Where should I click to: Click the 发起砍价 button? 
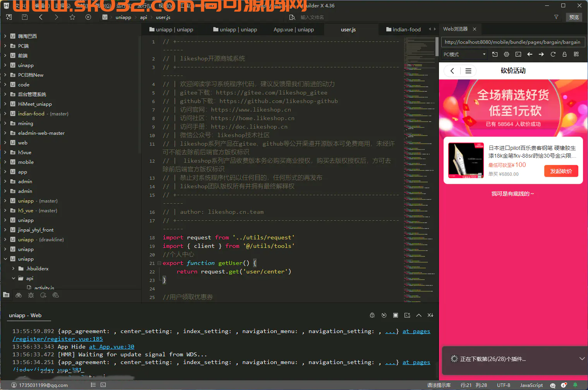click(x=561, y=171)
